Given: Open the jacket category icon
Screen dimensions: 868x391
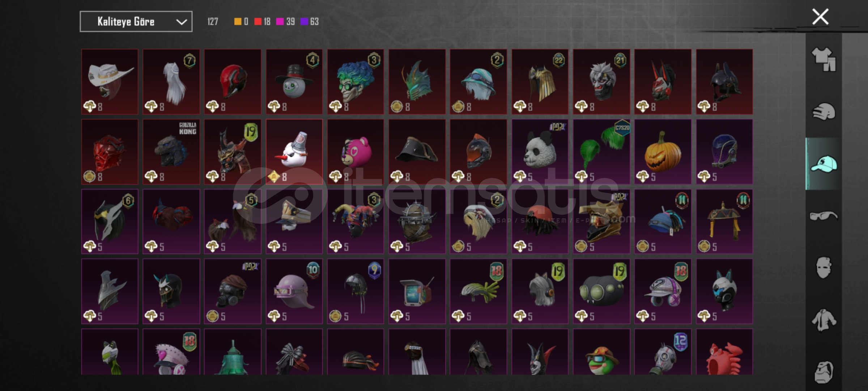Looking at the screenshot, I should click(824, 320).
